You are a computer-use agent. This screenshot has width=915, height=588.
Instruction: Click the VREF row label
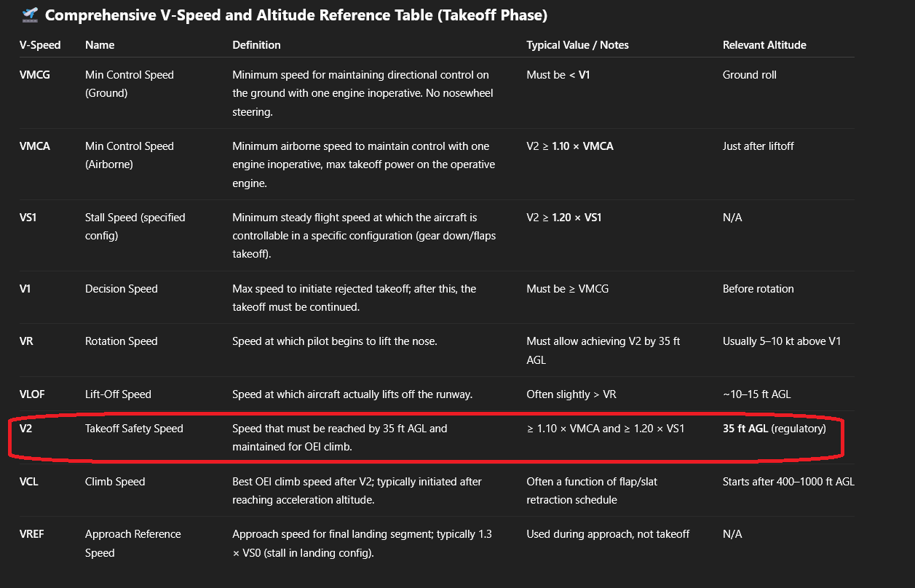click(x=33, y=534)
